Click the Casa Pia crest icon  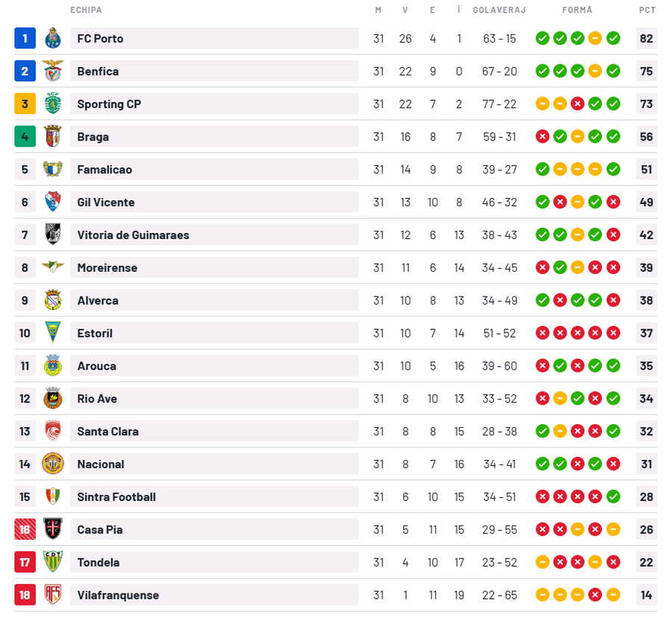(x=52, y=529)
